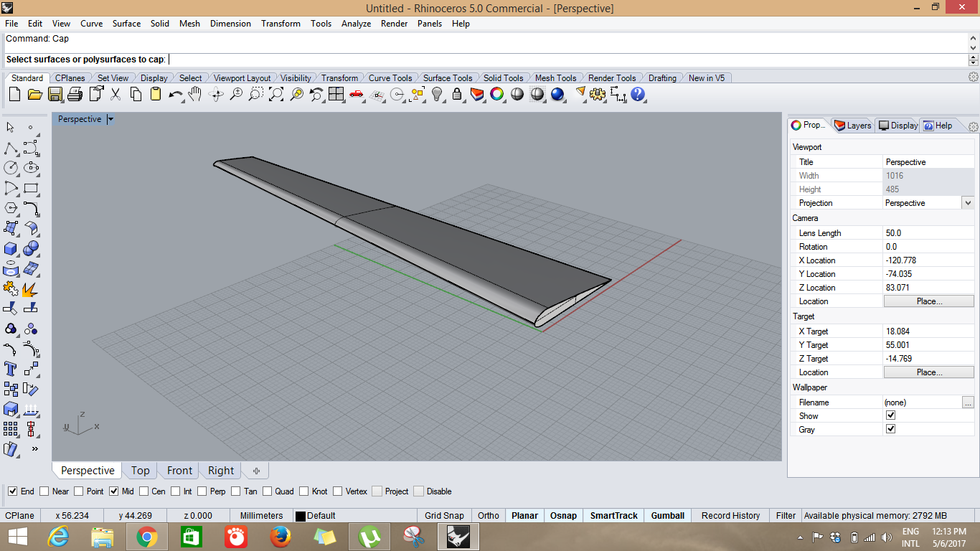This screenshot has width=980, height=551.
Task: Switch to the Top viewport tab
Action: point(140,471)
